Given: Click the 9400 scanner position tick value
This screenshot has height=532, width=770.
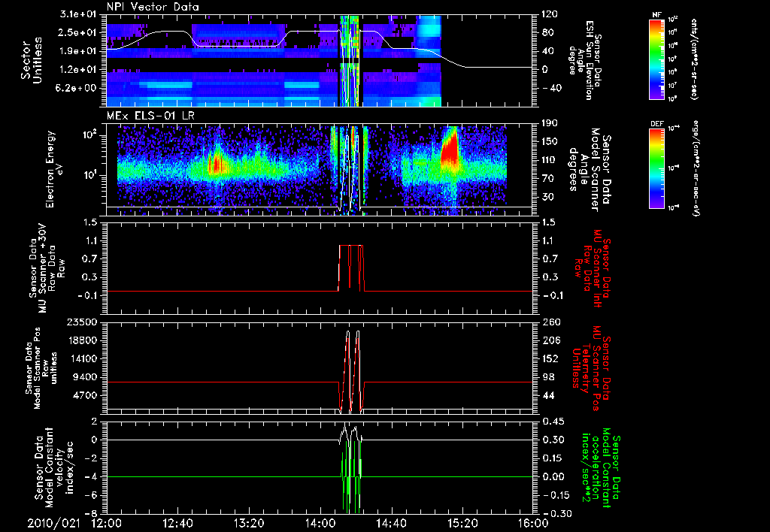Looking at the screenshot, I should pos(86,377).
